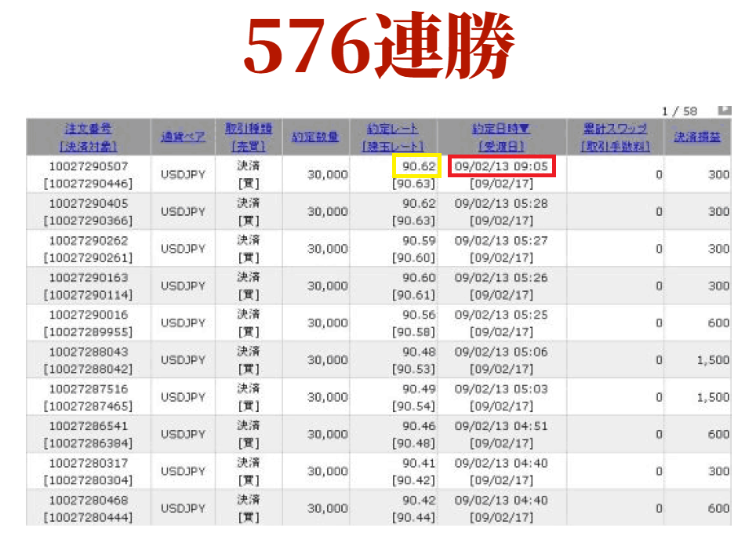
Task: Sort by 累計スワップ column header
Action: tap(616, 129)
